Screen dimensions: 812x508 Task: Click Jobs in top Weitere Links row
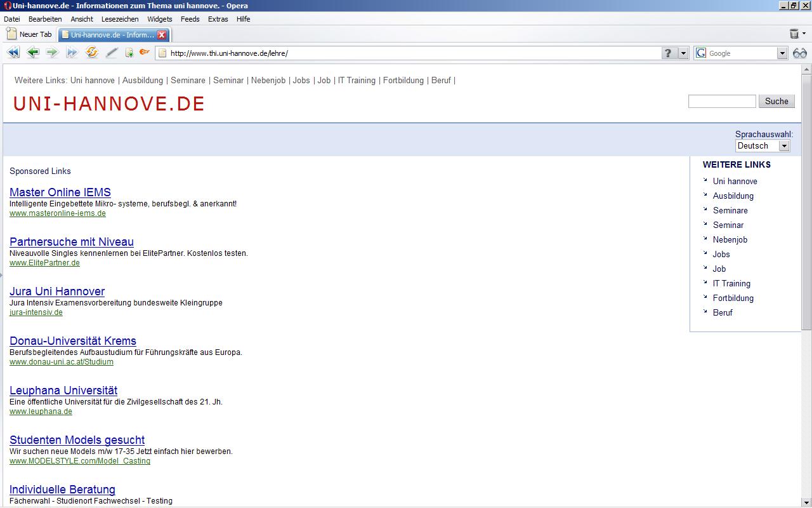pos(301,81)
